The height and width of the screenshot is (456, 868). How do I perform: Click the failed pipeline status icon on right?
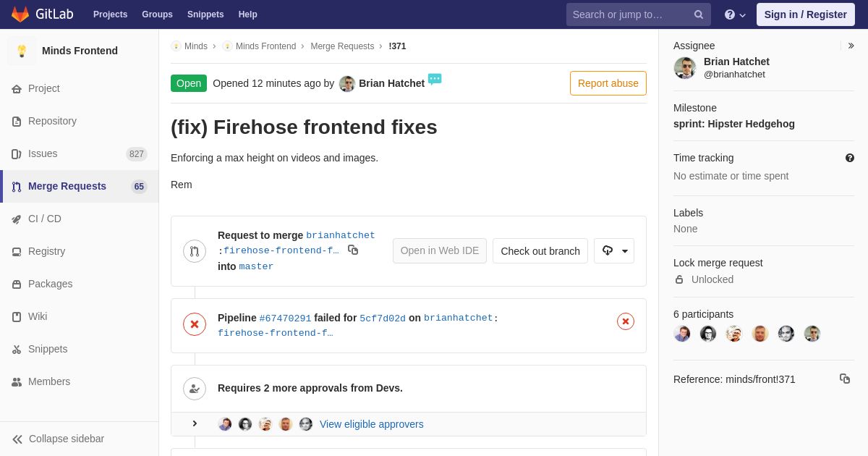(626, 321)
